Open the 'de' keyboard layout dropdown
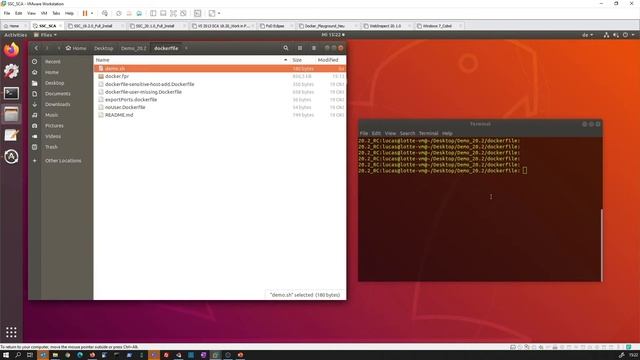 pos(588,35)
